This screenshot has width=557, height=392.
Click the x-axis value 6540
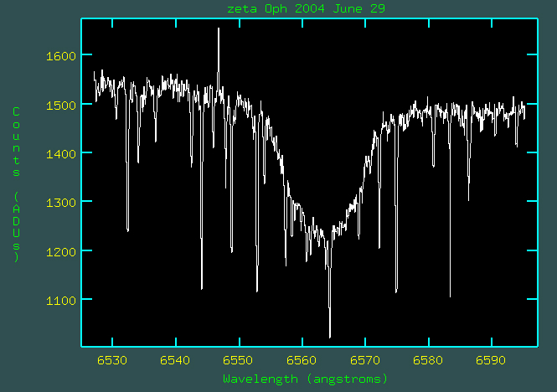175,360
